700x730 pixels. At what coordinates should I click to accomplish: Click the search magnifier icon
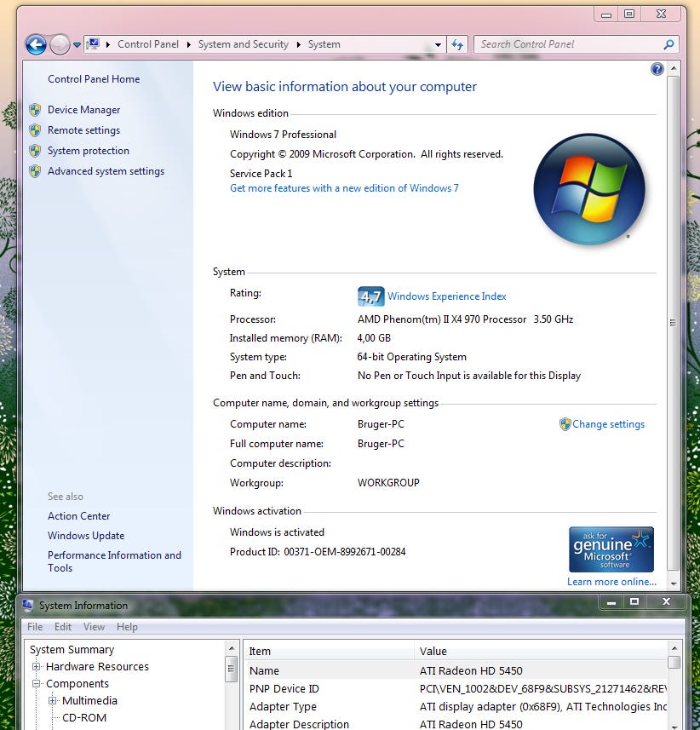coord(669,44)
